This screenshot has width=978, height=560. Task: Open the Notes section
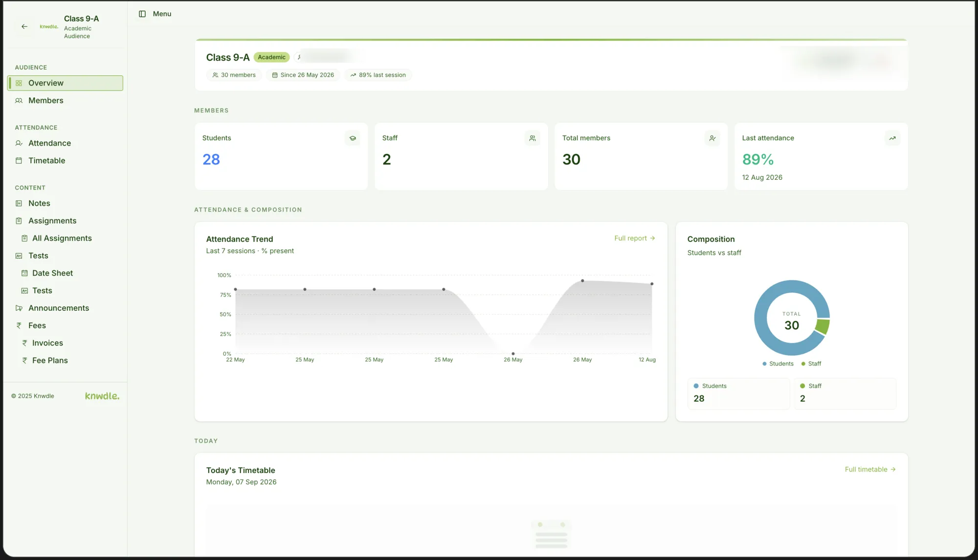(65, 203)
